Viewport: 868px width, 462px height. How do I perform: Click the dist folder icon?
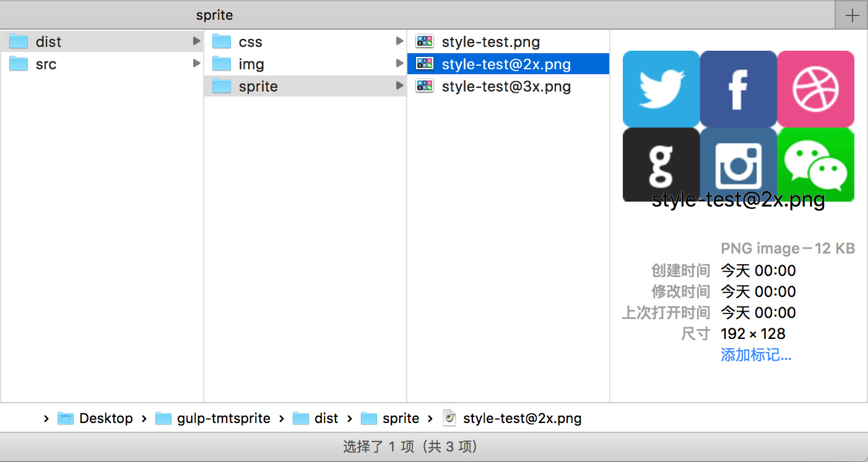19,41
